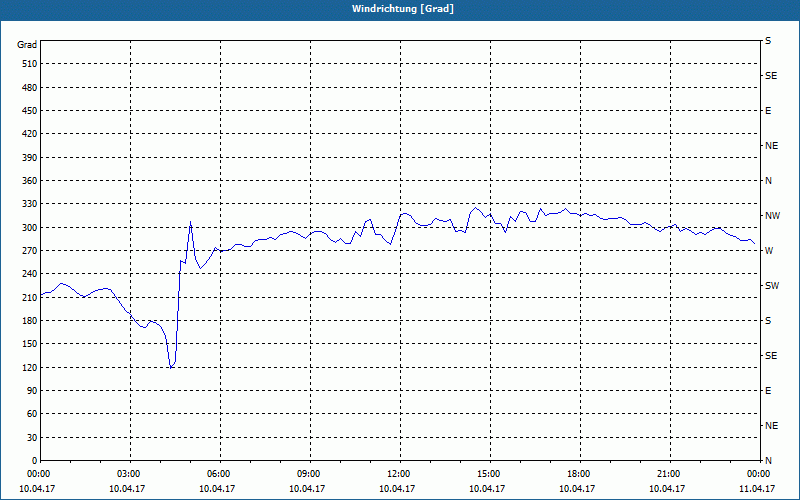Click the 10.04.17 date below 18:00

click(577, 489)
